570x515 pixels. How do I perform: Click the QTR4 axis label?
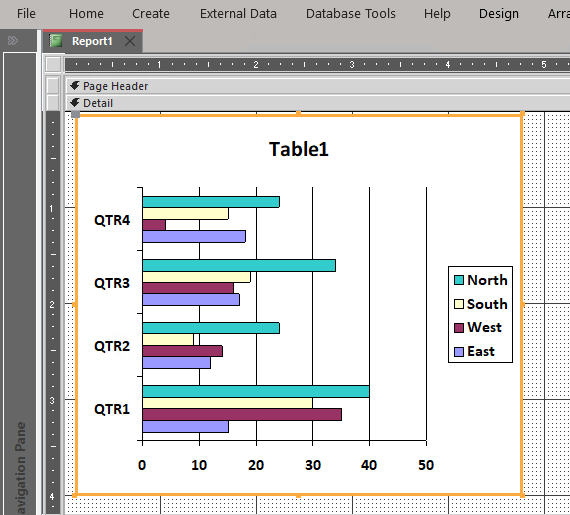coord(112,220)
